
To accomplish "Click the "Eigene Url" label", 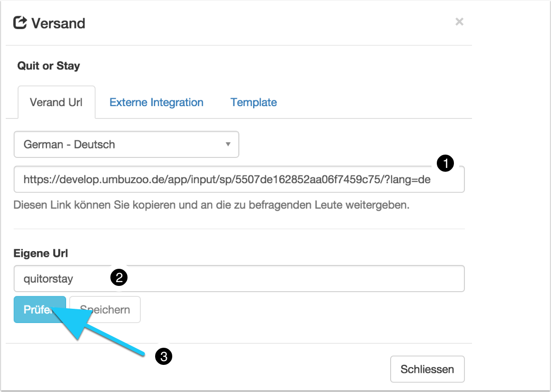I will point(40,254).
